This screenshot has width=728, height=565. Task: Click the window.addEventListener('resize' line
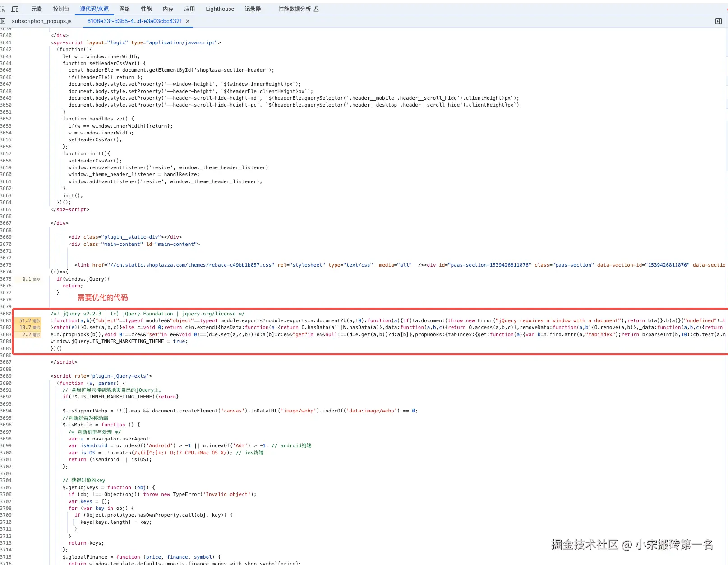tap(166, 182)
